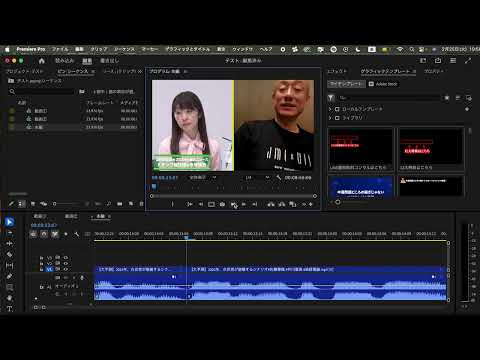
Task: Open playback resolution dropdown
Action: click(x=257, y=178)
